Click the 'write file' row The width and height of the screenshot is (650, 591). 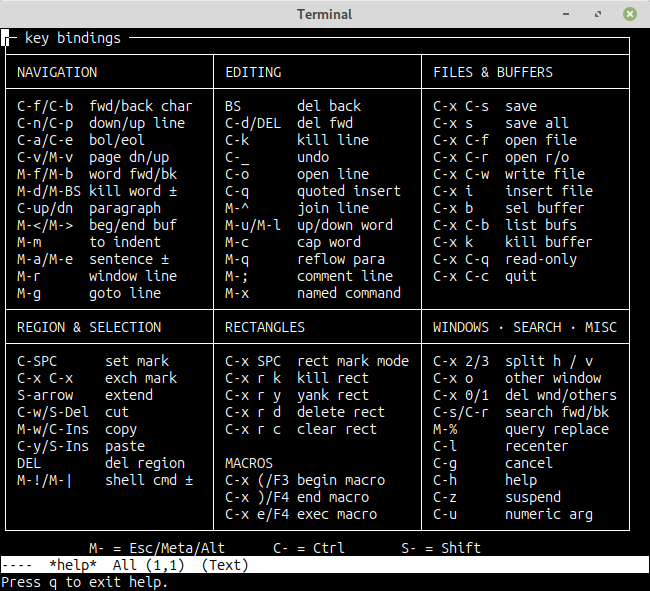(509, 174)
